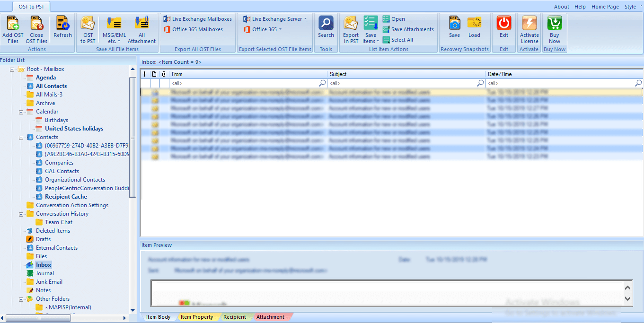Viewport: 644px width, 323px height.
Task: Collapse the Root - Mailbox tree node
Action: pyautogui.click(x=12, y=69)
